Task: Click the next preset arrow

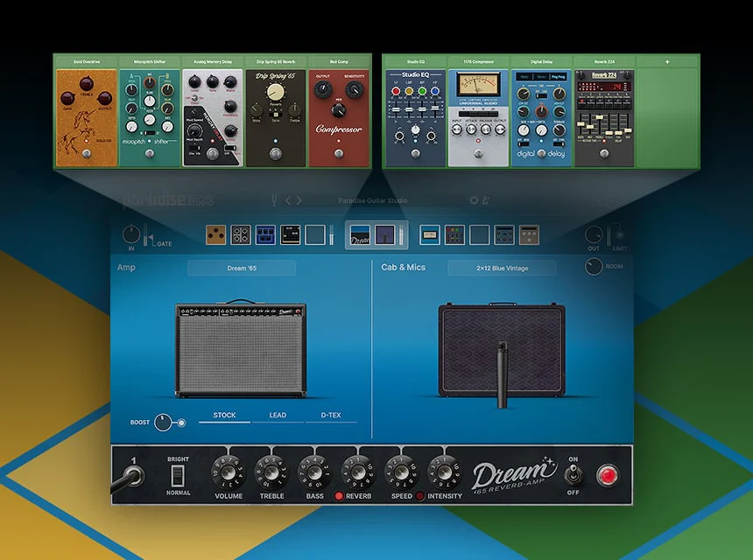Action: (x=299, y=200)
